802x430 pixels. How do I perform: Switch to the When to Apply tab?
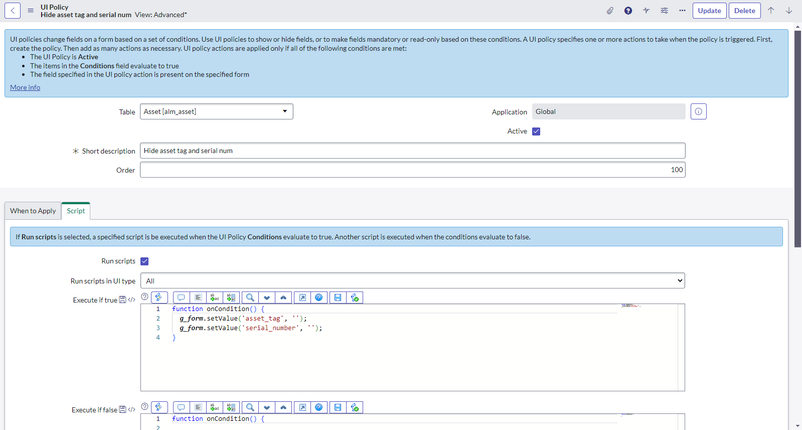click(33, 211)
